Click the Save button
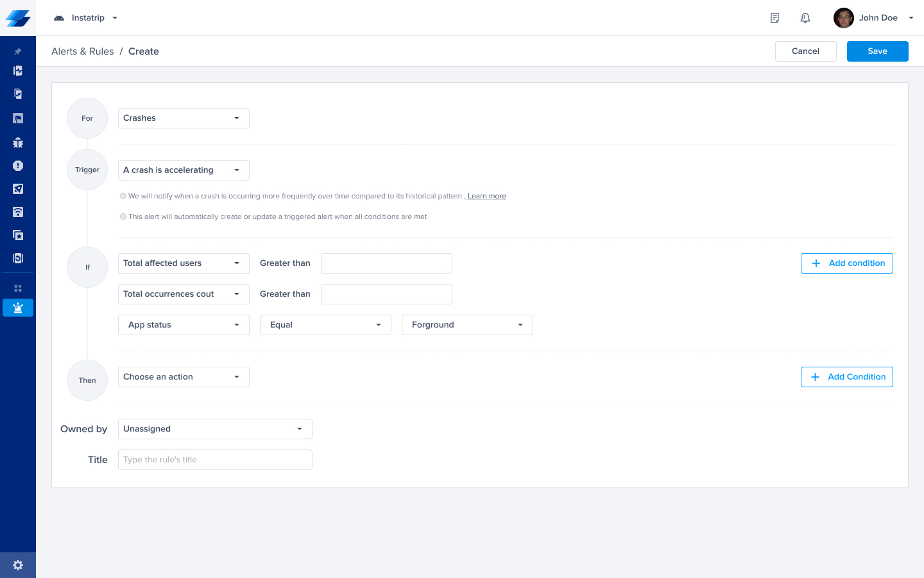 877,51
